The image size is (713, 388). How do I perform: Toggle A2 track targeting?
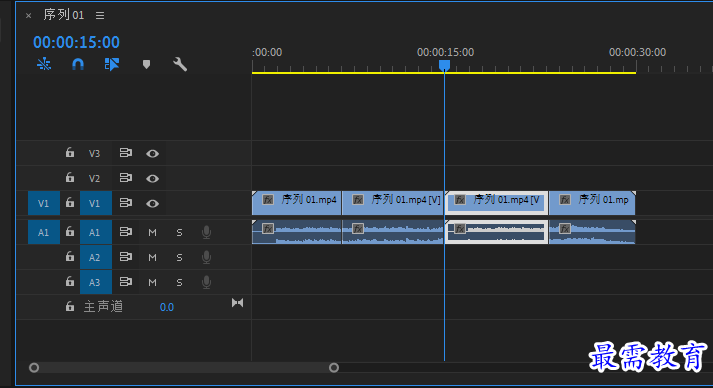[x=95, y=257]
